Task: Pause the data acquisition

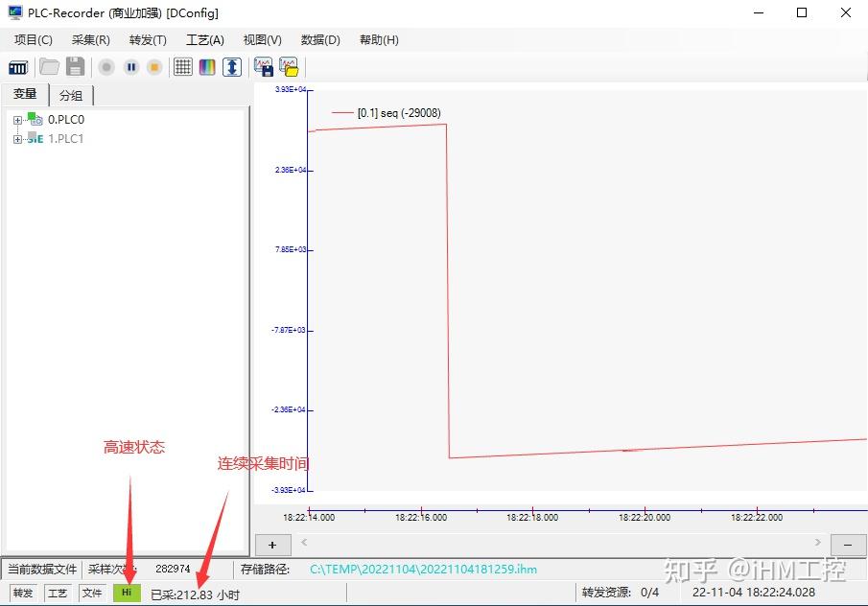Action: tap(129, 67)
